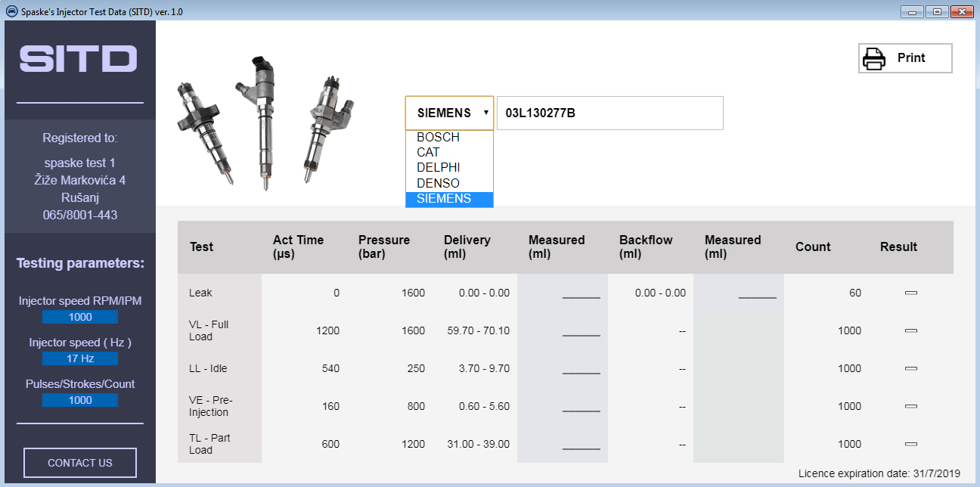Click the application icon in title bar

point(11,11)
